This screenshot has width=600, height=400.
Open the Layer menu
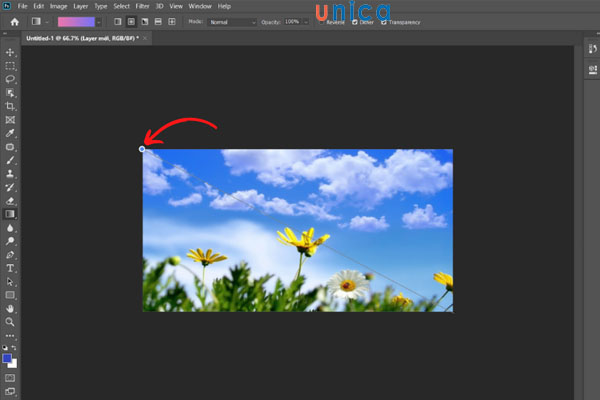click(x=81, y=6)
